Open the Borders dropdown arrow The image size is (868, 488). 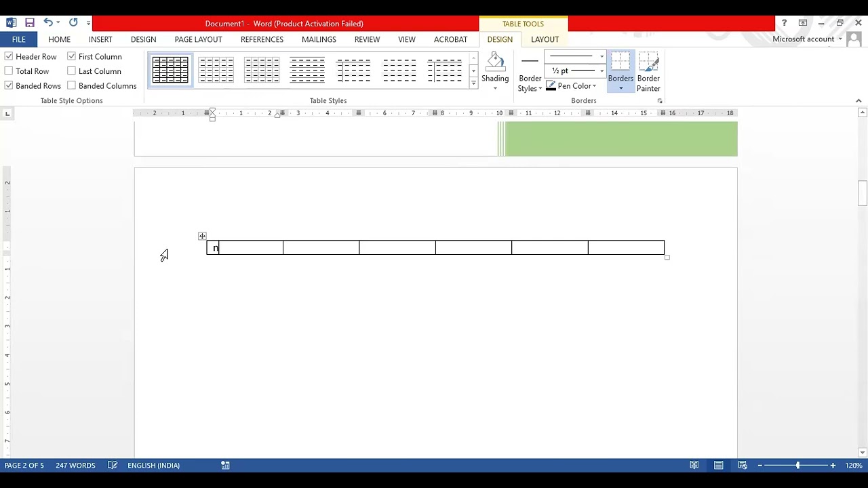pos(620,89)
